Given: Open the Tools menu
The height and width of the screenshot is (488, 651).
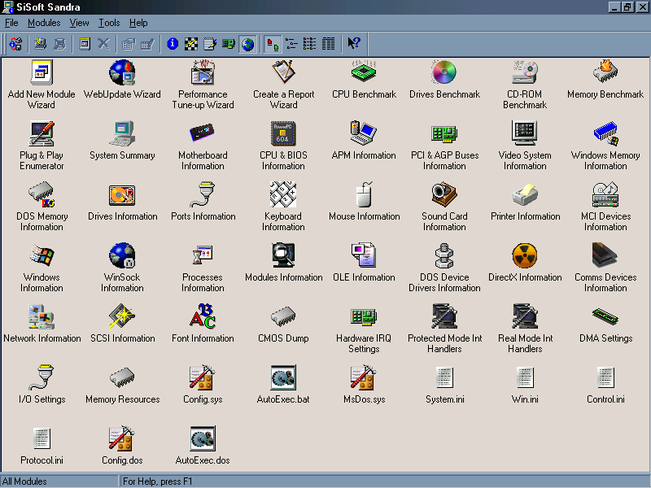Looking at the screenshot, I should pos(109,22).
